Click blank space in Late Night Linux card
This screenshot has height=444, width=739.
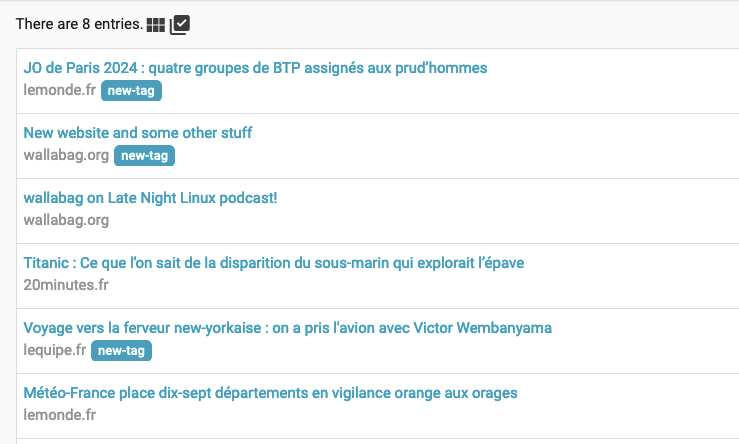[x=424, y=220]
